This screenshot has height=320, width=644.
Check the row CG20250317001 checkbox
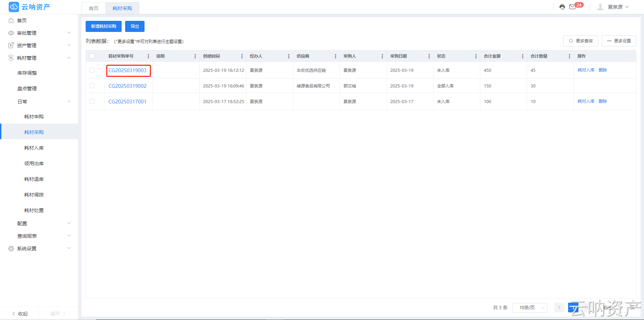point(92,101)
